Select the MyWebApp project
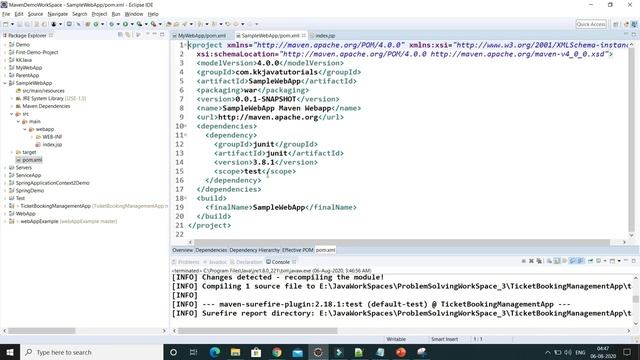 click(25, 68)
